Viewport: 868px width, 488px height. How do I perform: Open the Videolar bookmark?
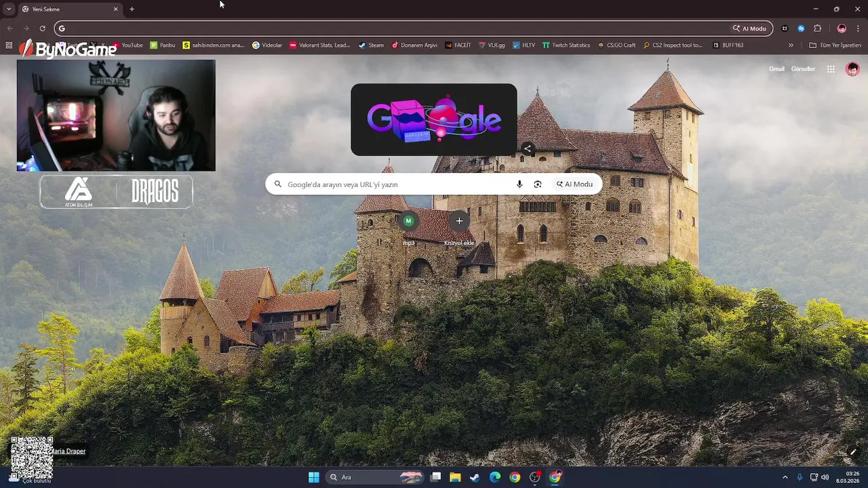coord(267,45)
